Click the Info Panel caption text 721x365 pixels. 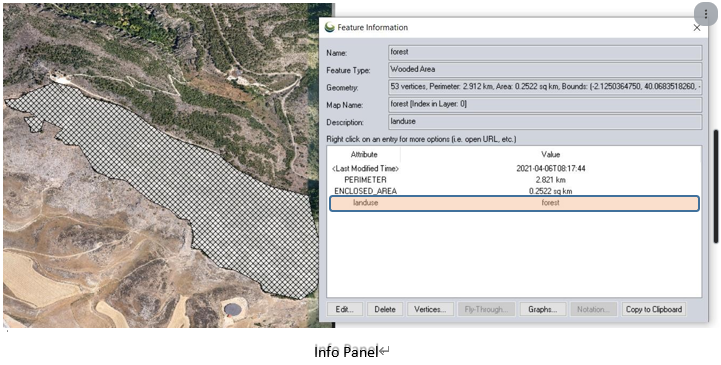346,352
